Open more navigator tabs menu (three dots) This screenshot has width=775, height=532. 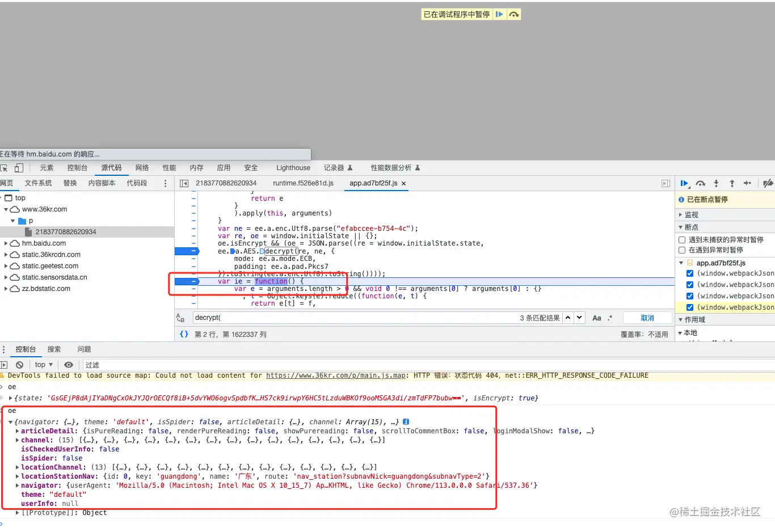pyautogui.click(x=165, y=183)
